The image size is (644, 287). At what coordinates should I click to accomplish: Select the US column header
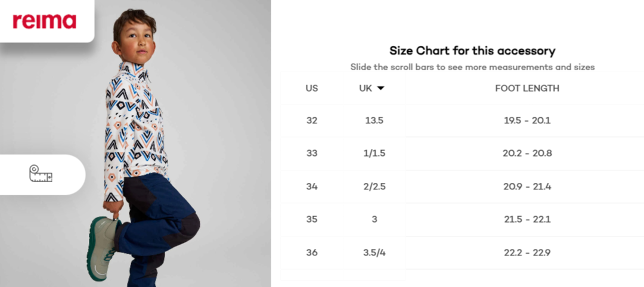pyautogui.click(x=312, y=88)
